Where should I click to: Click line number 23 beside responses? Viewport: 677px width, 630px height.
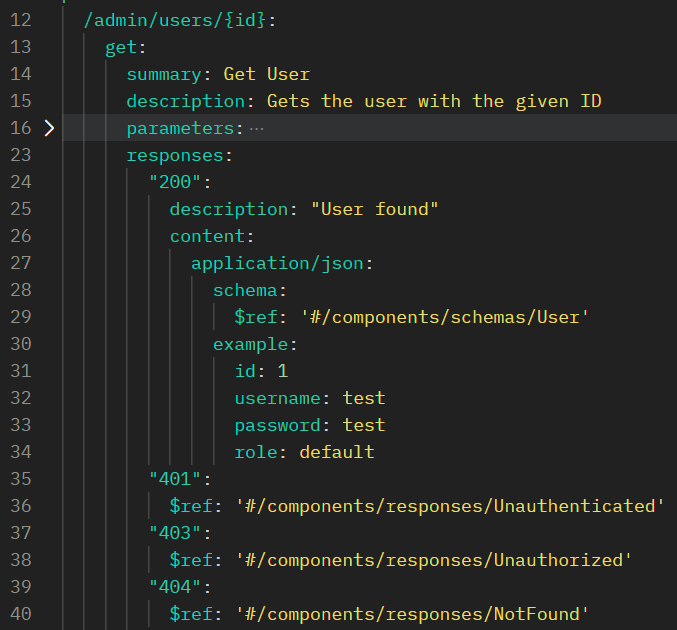[21, 155]
